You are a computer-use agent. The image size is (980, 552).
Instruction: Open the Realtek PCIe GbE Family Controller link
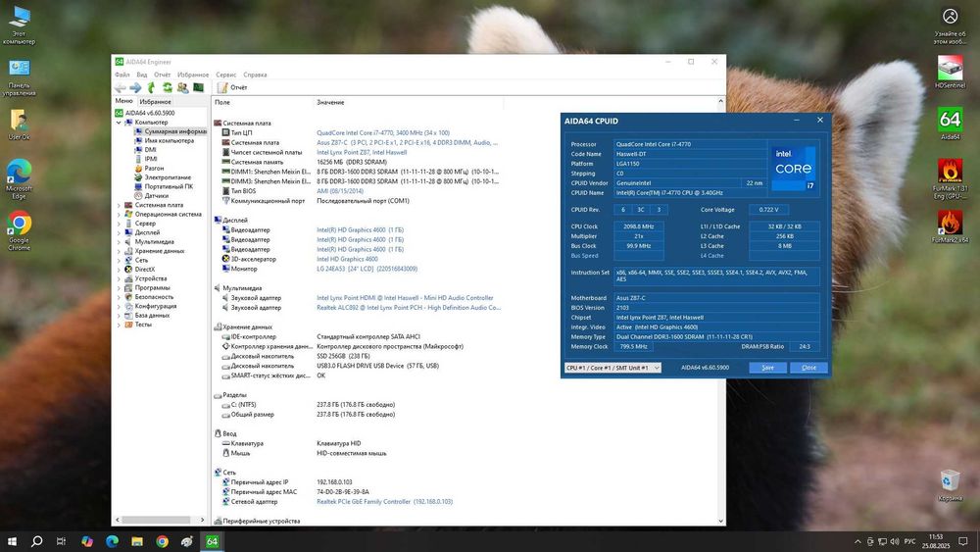(384, 501)
